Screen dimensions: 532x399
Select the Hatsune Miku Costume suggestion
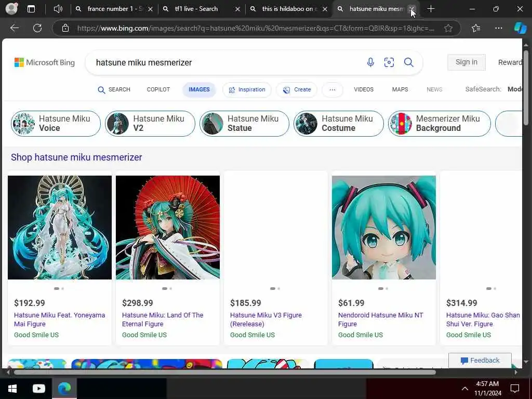pyautogui.click(x=339, y=124)
